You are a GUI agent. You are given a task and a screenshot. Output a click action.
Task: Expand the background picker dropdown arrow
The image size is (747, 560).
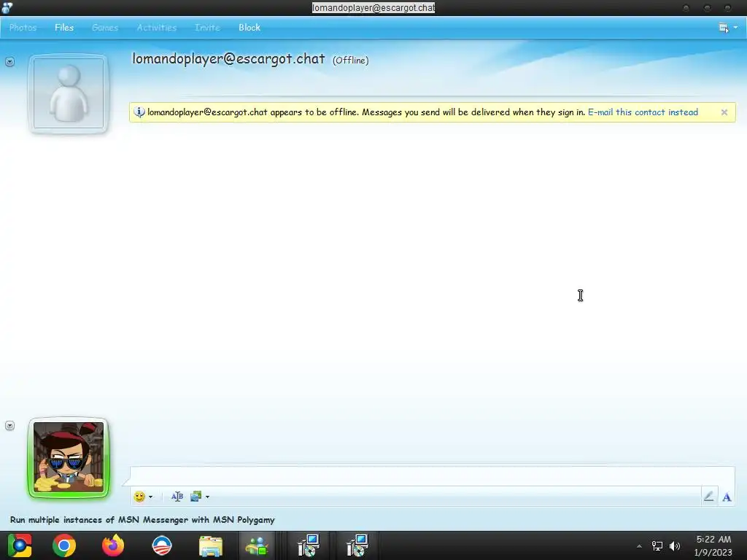click(207, 497)
